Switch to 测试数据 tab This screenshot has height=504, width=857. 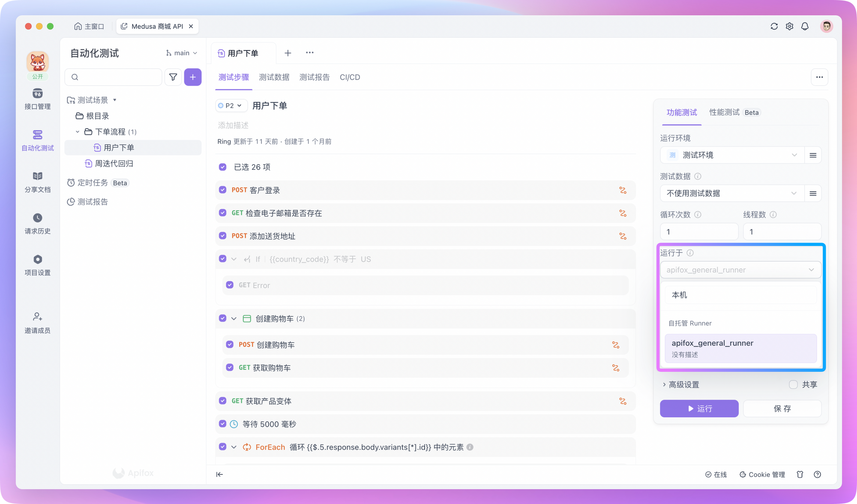coord(274,77)
